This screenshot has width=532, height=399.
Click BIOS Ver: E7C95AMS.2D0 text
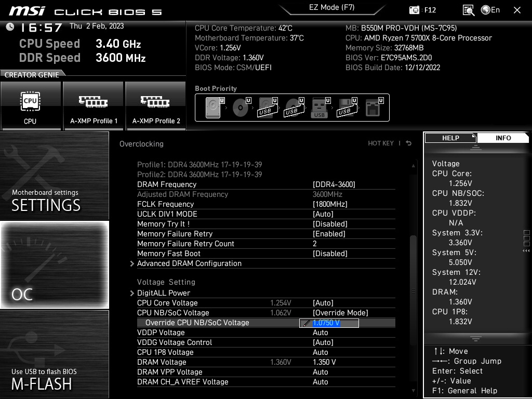[x=389, y=58]
